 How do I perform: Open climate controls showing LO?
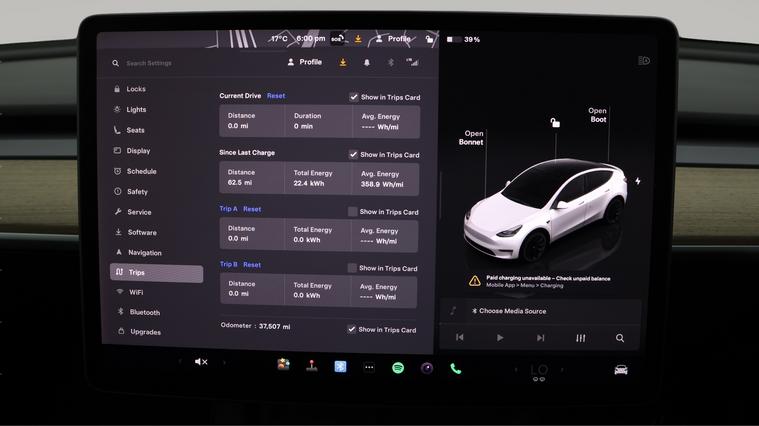click(539, 372)
